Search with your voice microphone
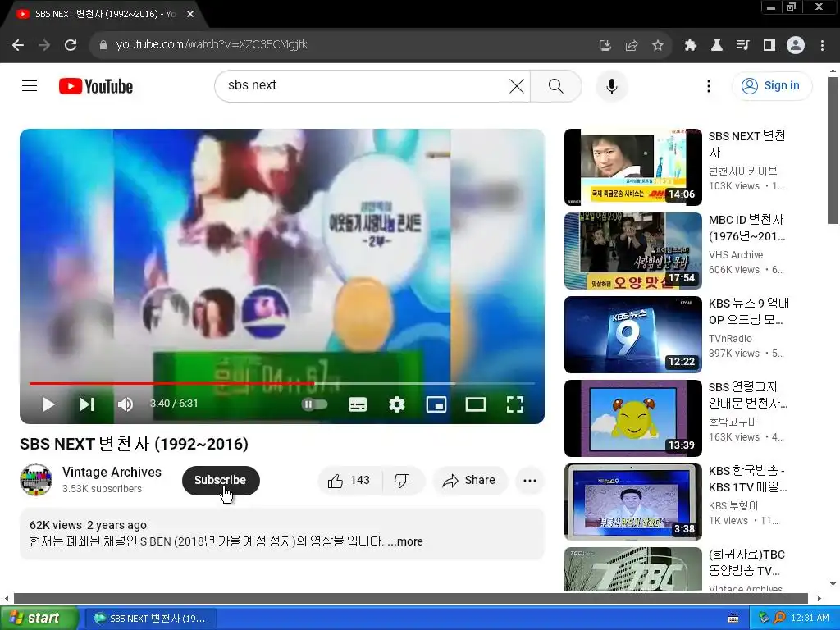 pyautogui.click(x=611, y=85)
